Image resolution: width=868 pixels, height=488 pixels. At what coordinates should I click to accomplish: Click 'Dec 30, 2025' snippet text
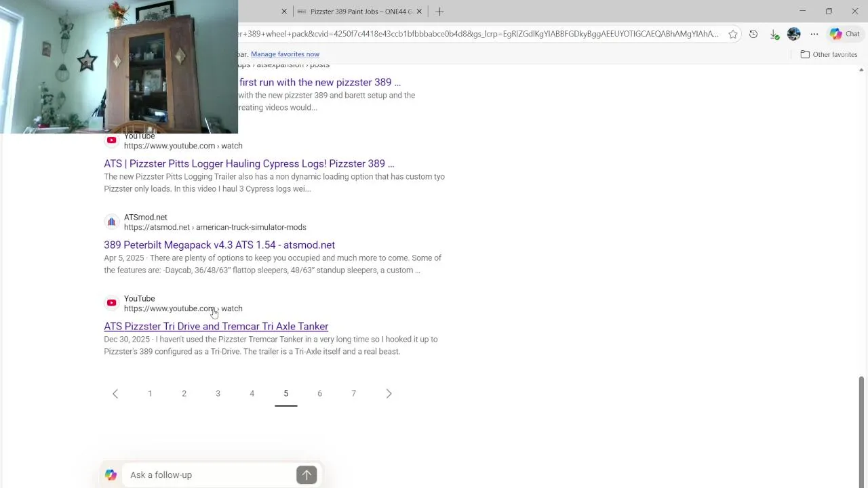click(127, 340)
